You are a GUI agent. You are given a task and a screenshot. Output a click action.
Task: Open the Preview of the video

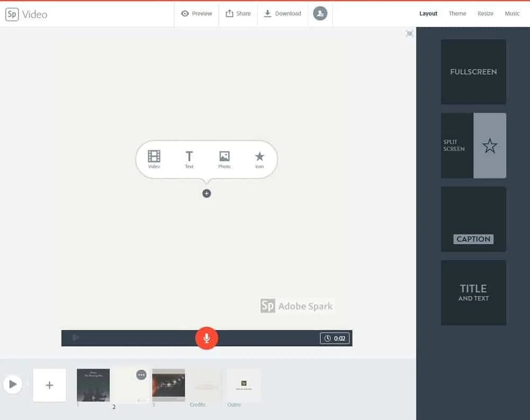197,14
